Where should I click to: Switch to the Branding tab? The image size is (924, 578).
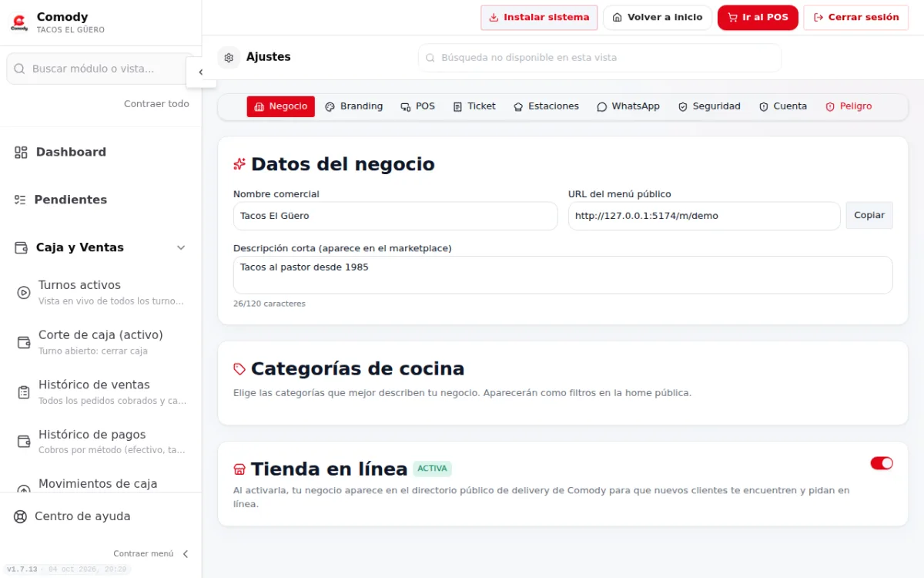[x=353, y=106]
